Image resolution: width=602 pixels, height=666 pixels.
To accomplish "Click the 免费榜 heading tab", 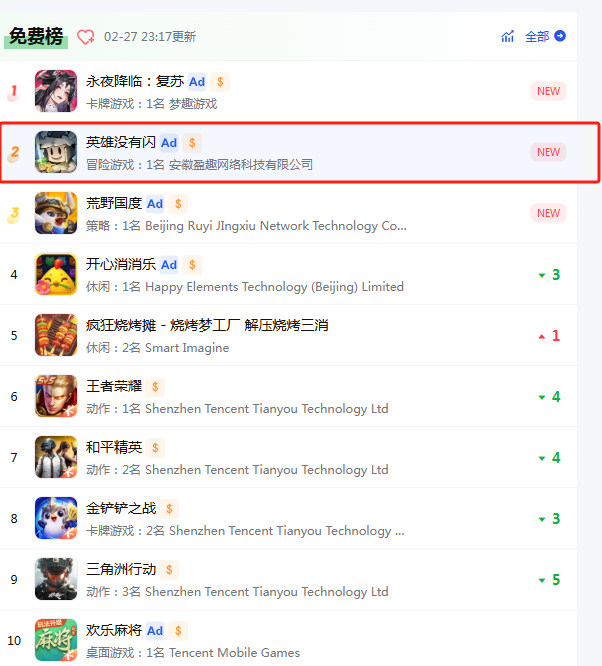I will click(x=36, y=37).
